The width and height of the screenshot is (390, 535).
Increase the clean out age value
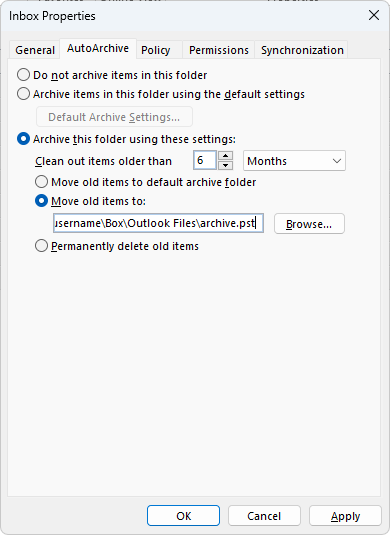tap(225, 156)
